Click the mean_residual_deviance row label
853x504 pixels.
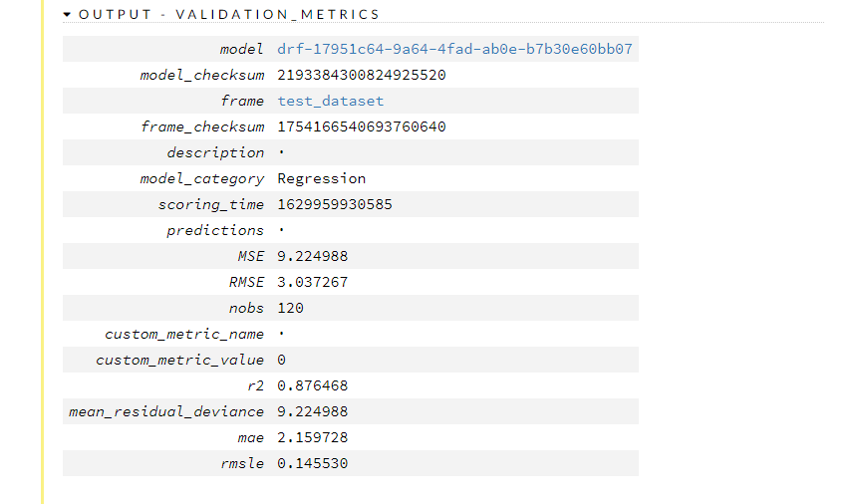point(166,411)
